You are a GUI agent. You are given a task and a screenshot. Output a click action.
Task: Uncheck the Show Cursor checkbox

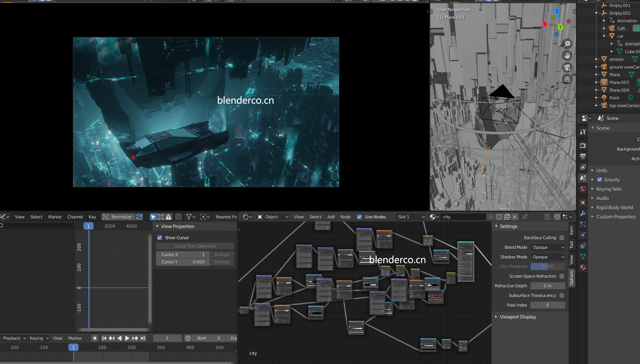160,238
